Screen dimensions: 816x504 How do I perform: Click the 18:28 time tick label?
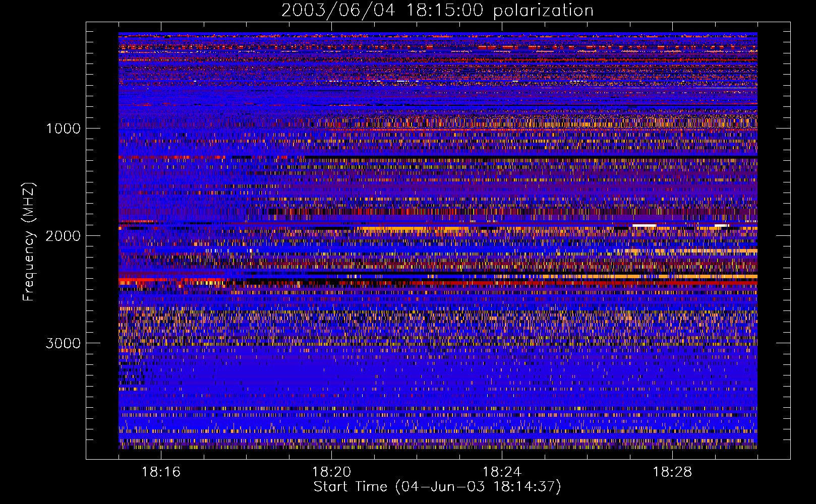tap(672, 472)
